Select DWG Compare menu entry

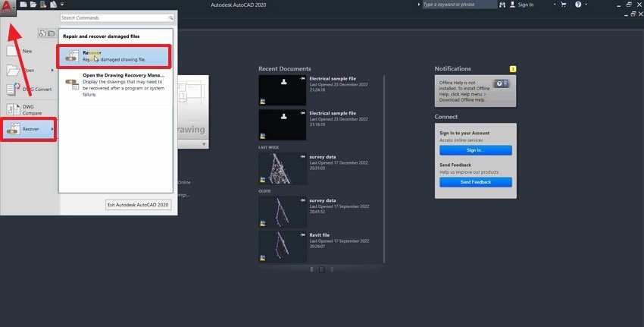click(x=29, y=110)
